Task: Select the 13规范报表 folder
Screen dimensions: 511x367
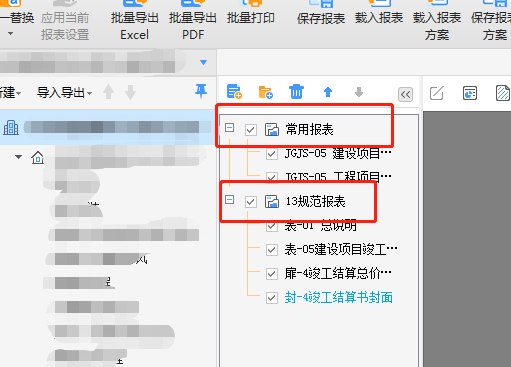Action: pos(315,201)
